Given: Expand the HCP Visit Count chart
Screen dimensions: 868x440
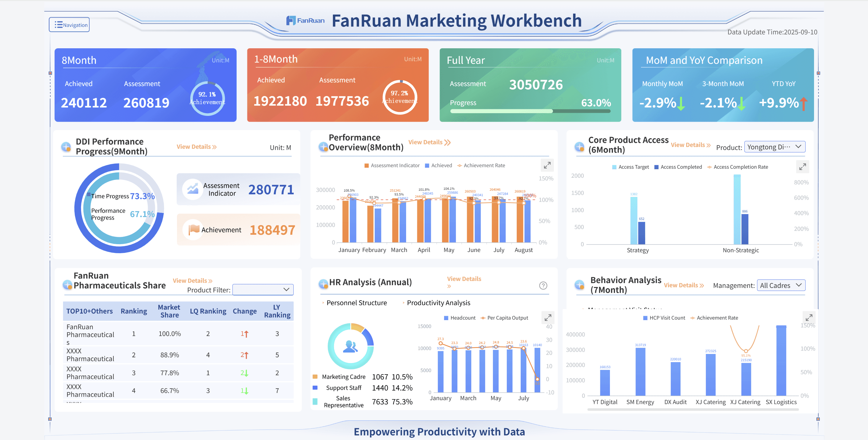Looking at the screenshot, I should [x=809, y=317].
